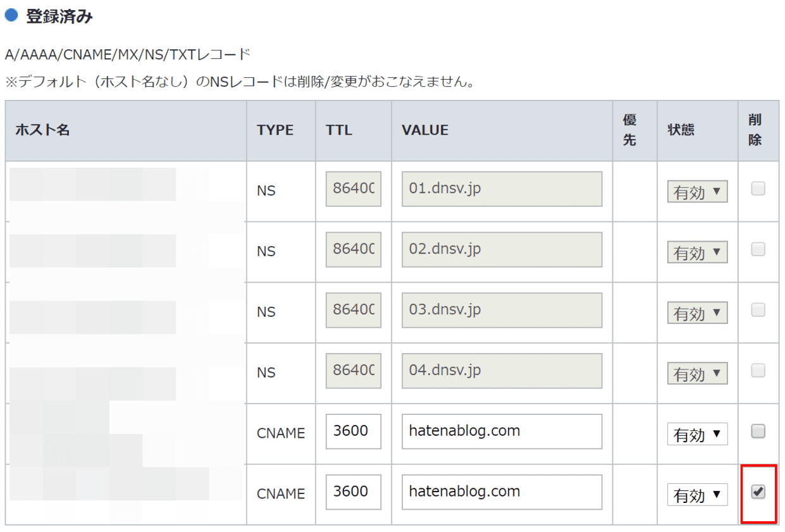The width and height of the screenshot is (785, 532).
Task: Select the TTL input of the first CNAME record
Action: click(x=352, y=431)
